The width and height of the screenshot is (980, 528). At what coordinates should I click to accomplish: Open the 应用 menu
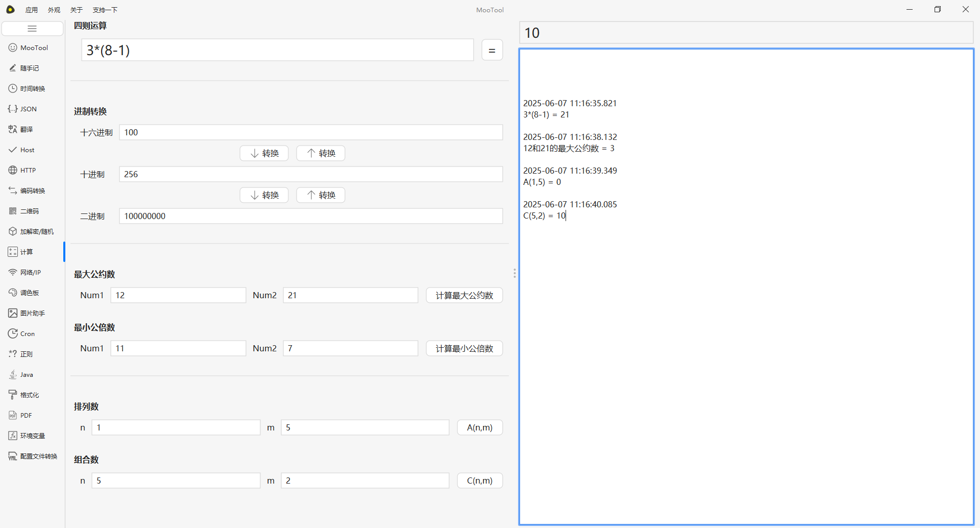32,10
